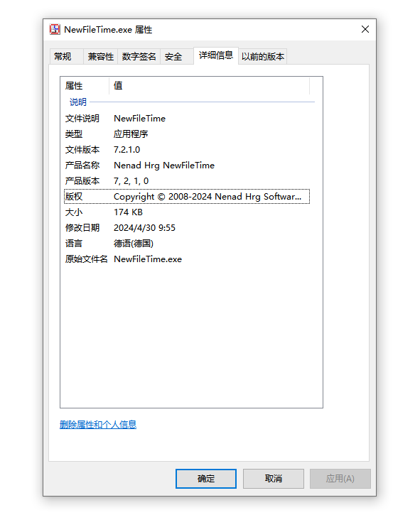Select the 产品名称 row
This screenshot has width=420, height=515.
coord(187,166)
